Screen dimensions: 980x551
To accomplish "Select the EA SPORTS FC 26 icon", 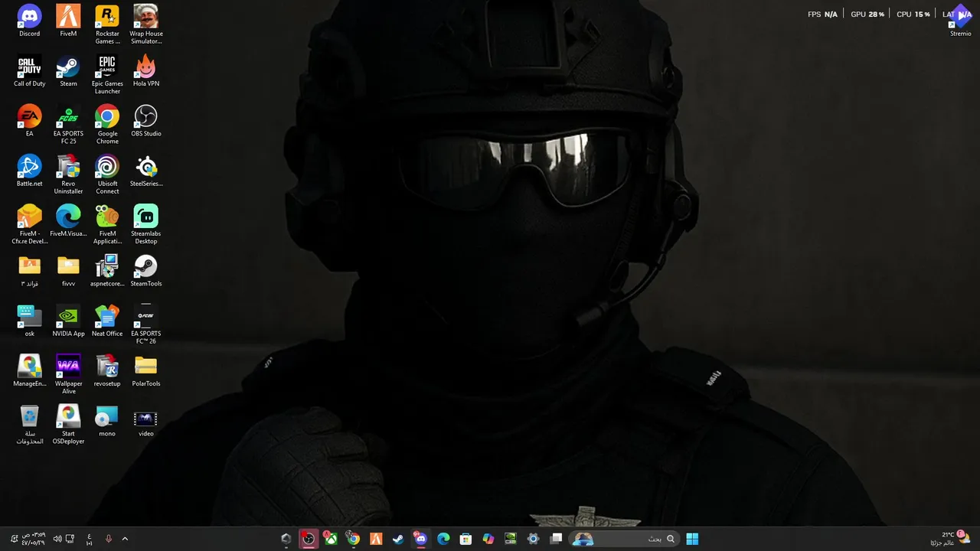I will pos(145,325).
